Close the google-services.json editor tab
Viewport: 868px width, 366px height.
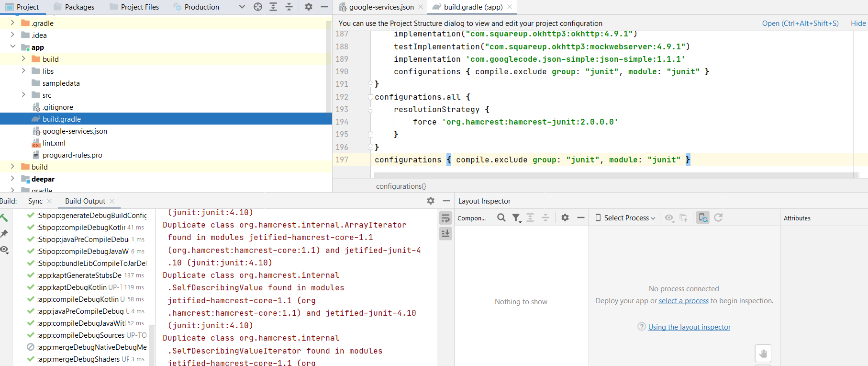coord(421,7)
